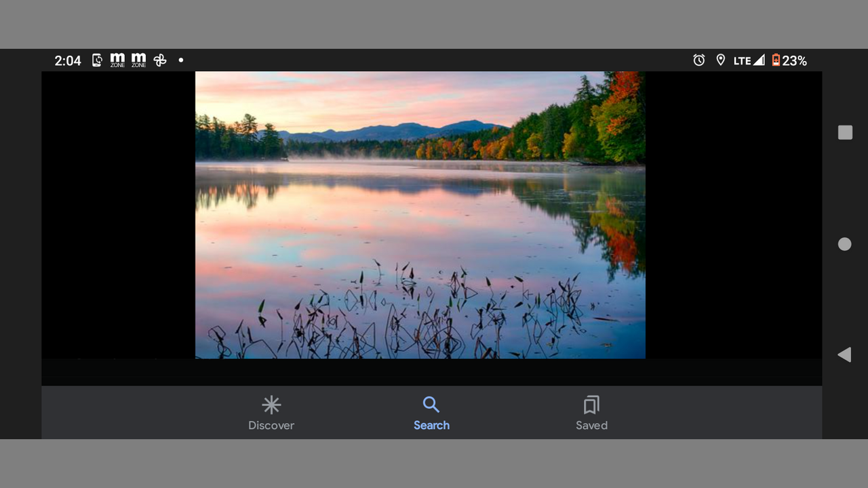Select the Search tab label
Screen dimensions: 868x488
431,426
